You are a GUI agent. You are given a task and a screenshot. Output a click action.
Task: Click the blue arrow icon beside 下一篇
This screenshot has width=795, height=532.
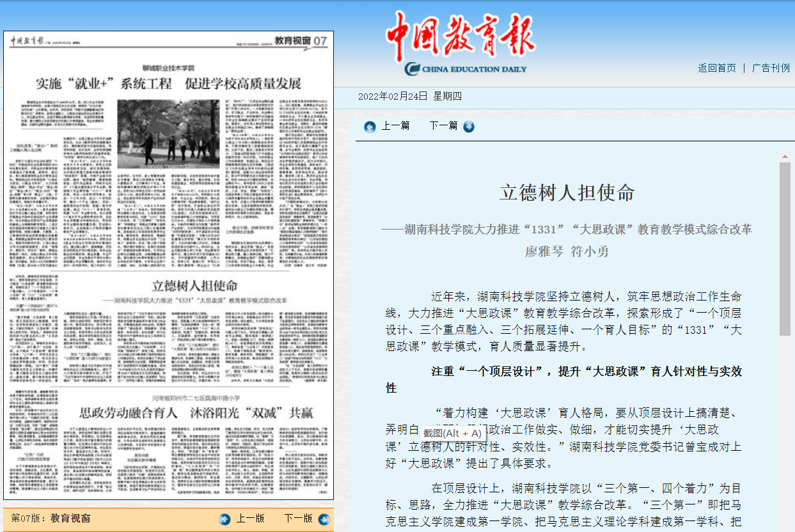tap(469, 127)
